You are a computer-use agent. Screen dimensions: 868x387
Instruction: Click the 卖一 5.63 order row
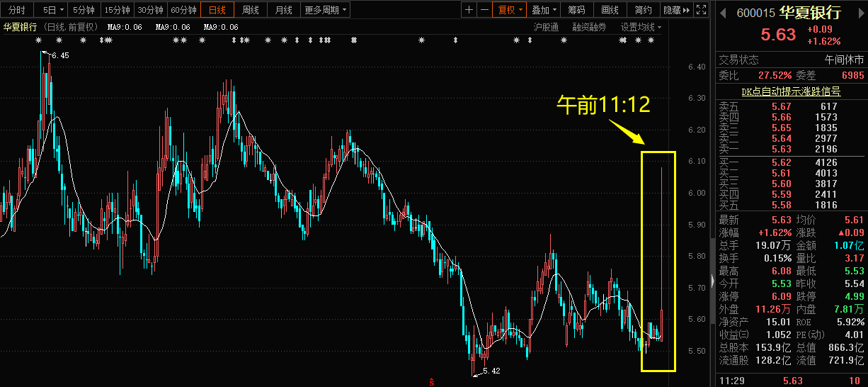792,149
